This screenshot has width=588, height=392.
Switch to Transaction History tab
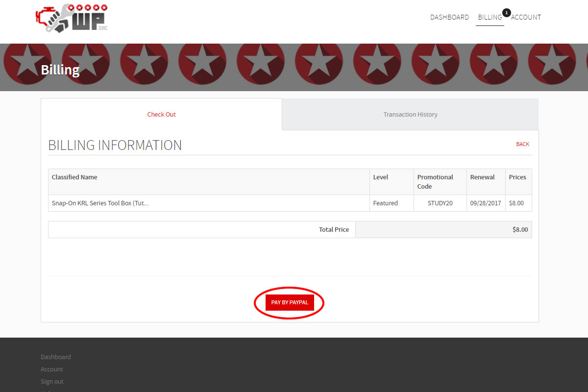(410, 114)
